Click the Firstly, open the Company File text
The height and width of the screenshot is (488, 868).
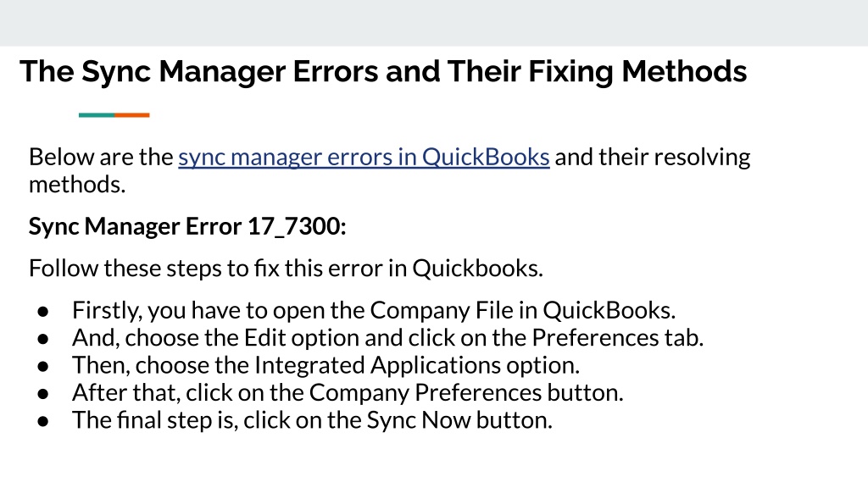374,310
